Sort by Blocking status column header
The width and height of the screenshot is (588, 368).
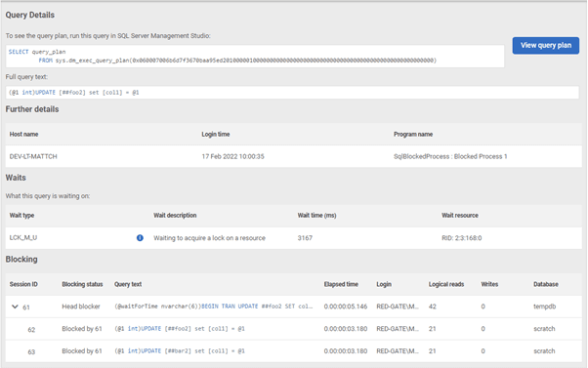click(82, 284)
